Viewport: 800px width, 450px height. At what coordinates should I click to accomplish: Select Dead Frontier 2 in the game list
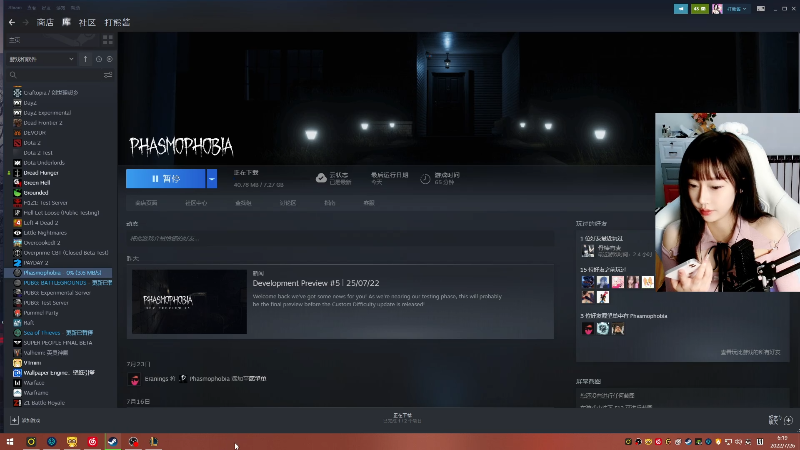pos(43,123)
